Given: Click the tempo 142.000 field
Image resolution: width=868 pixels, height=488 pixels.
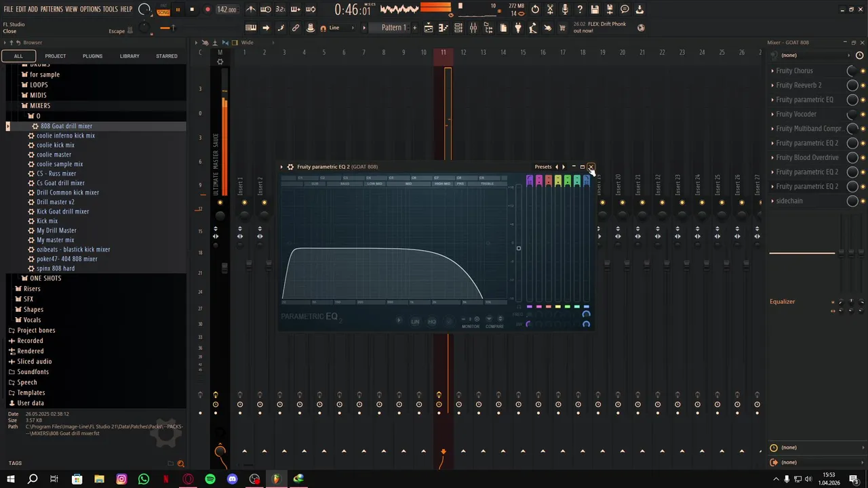Looking at the screenshot, I should pyautogui.click(x=226, y=9).
